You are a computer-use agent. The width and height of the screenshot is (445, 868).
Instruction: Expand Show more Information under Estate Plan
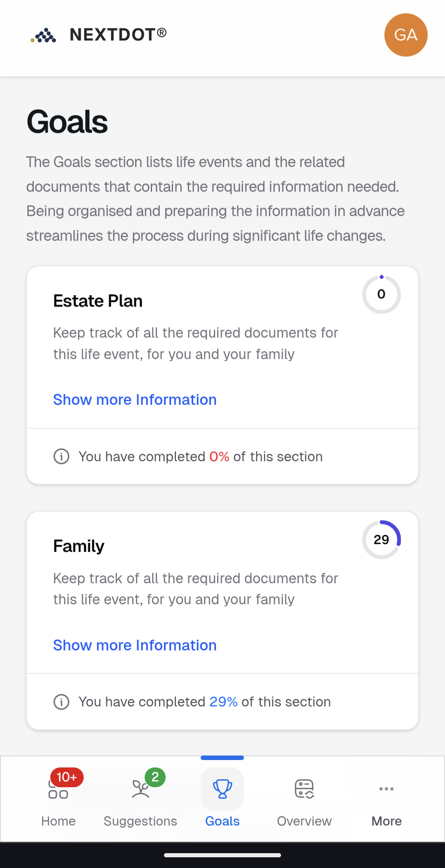pos(135,400)
